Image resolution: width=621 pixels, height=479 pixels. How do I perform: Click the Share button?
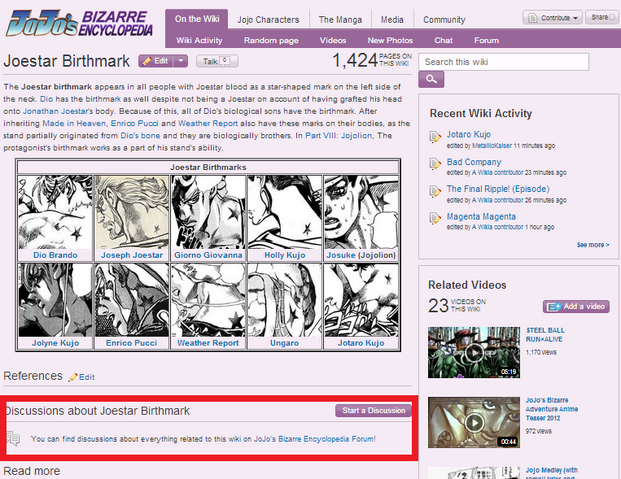(602, 17)
